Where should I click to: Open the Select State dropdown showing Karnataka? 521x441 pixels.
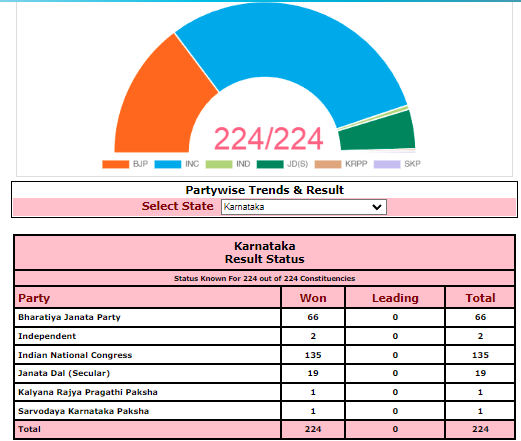point(304,207)
